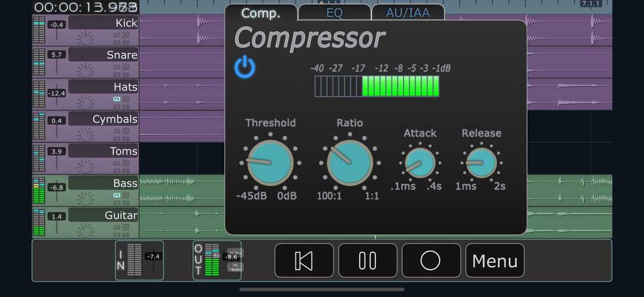644x297 pixels.
Task: Arm recording on the Toms track
Action: pyautogui.click(x=126, y=163)
